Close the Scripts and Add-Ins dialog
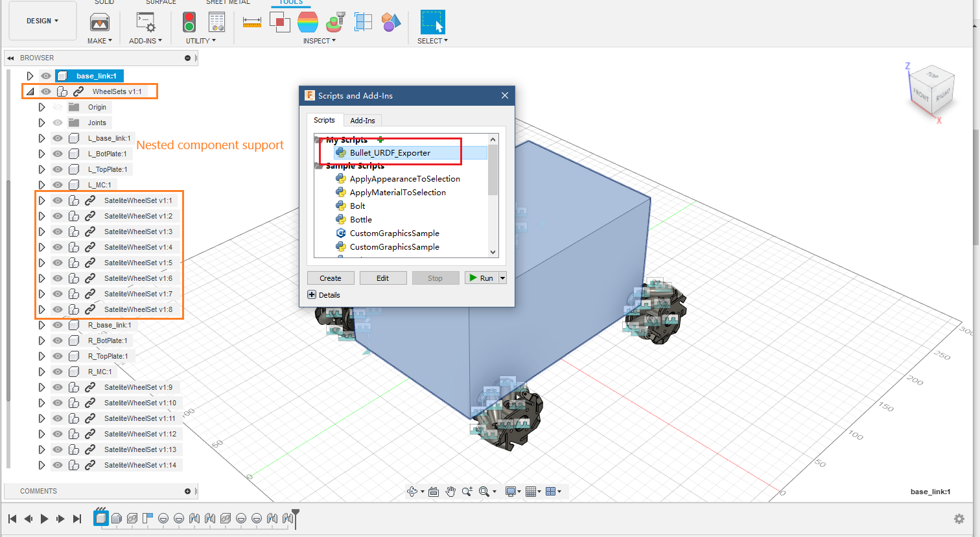980x537 pixels. [505, 95]
